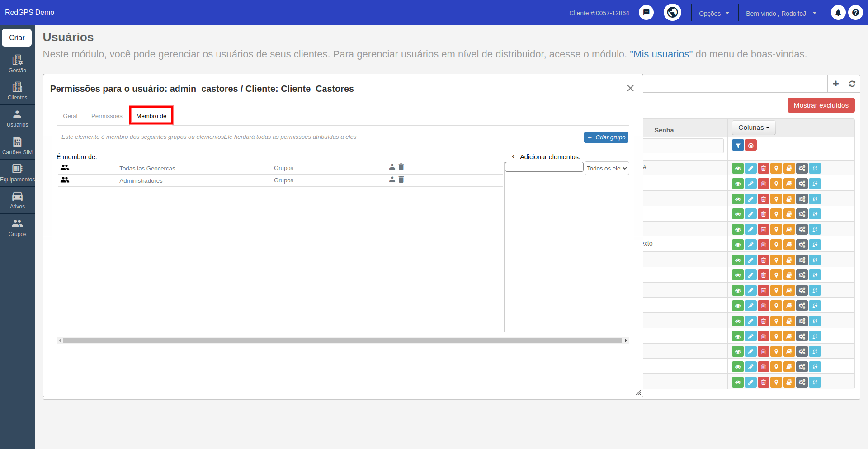The height and width of the screenshot is (449, 868).
Task: Close the Permissões dialog
Action: 630,88
